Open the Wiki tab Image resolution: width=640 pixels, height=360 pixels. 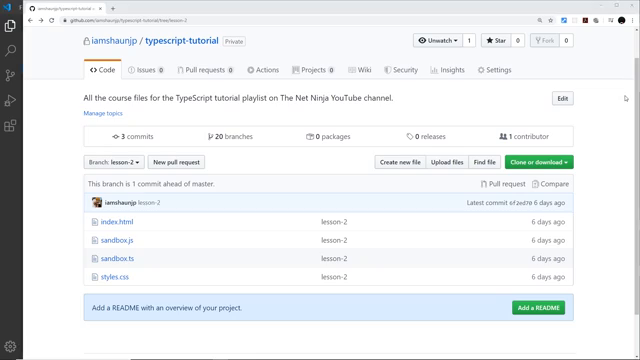click(360, 70)
